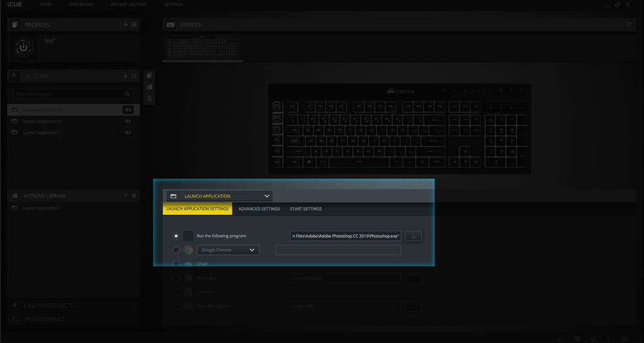Click the Twitter icon in footer
The image size is (644, 343).
[x=593, y=338]
